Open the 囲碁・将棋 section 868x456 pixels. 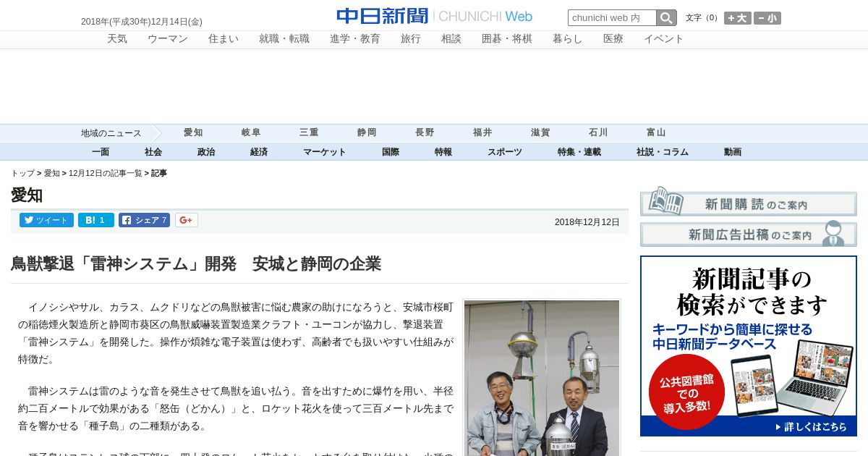click(507, 39)
